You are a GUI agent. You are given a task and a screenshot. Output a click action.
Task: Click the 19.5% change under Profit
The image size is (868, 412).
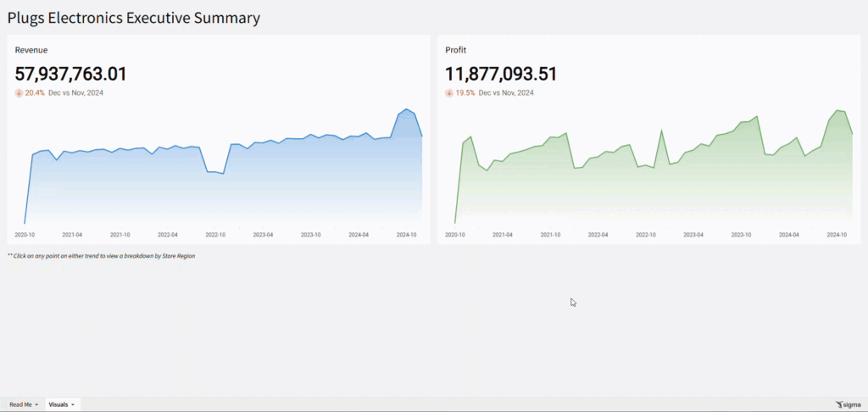(465, 93)
